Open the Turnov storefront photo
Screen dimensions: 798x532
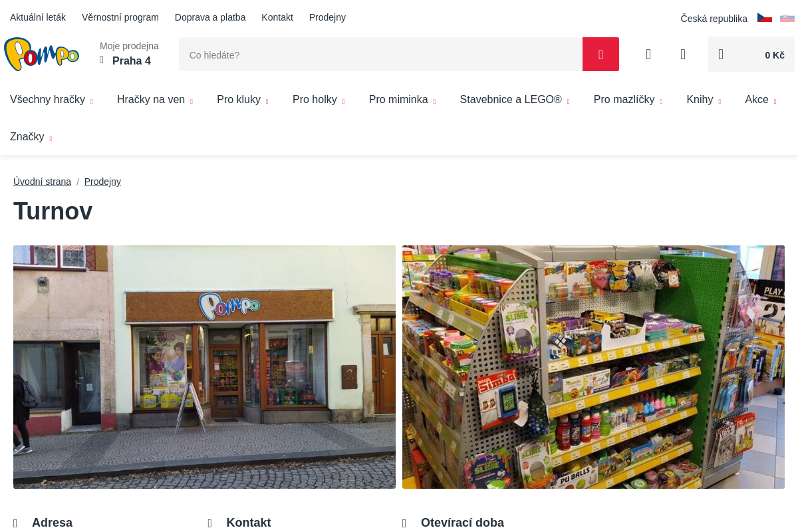tap(204, 367)
